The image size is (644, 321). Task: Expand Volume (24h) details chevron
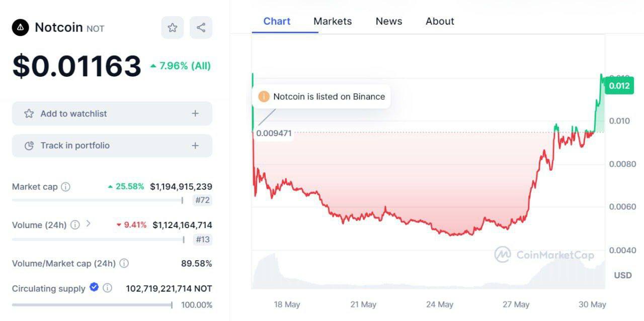coord(89,224)
